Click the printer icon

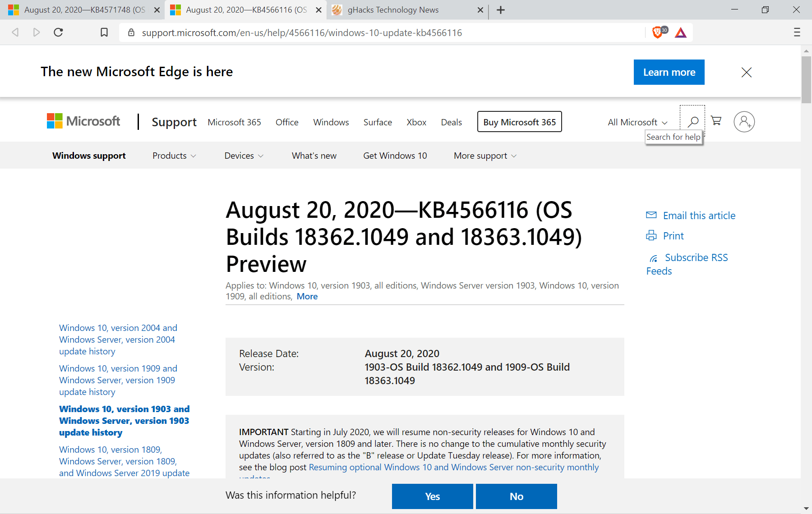[x=651, y=235]
